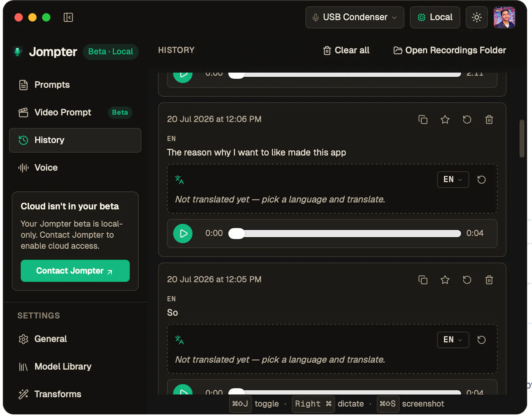This screenshot has width=532, height=420.
Task: Copy the 12:05 PM transcript
Action: [x=423, y=280]
